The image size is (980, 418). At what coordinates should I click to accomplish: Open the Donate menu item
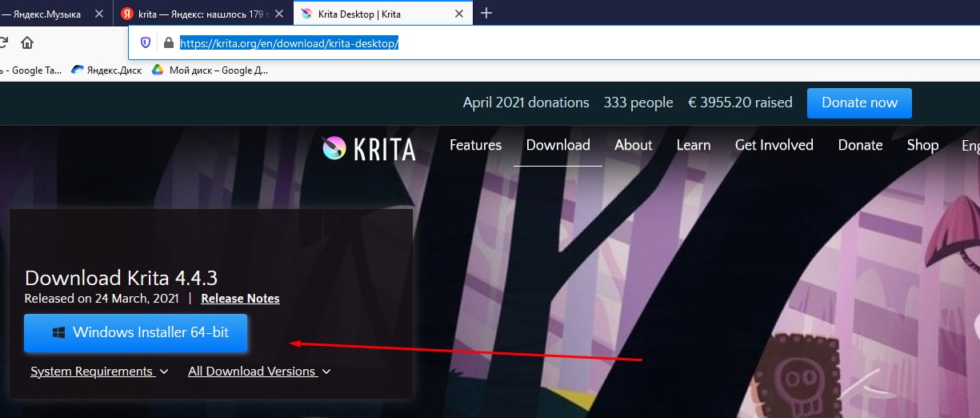point(861,145)
